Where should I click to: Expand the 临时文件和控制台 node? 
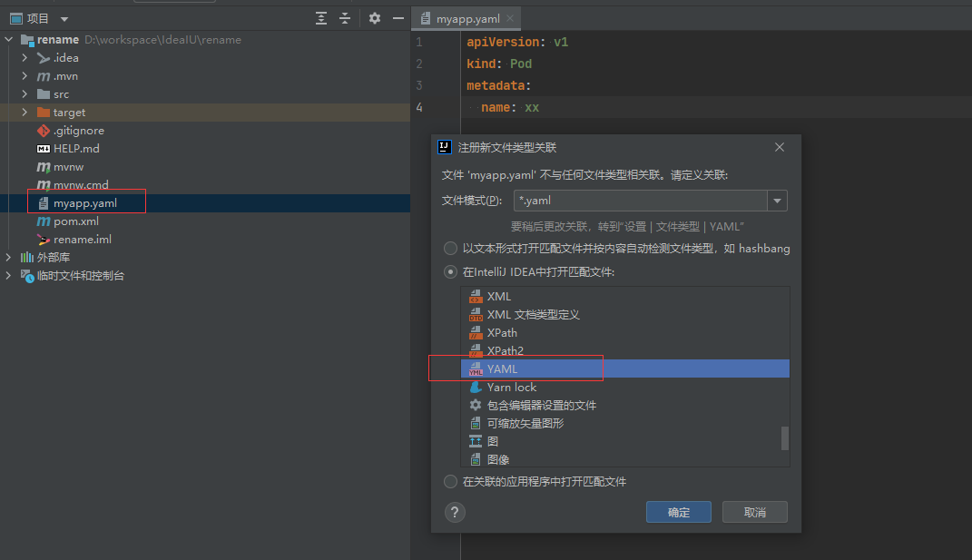pyautogui.click(x=9, y=275)
